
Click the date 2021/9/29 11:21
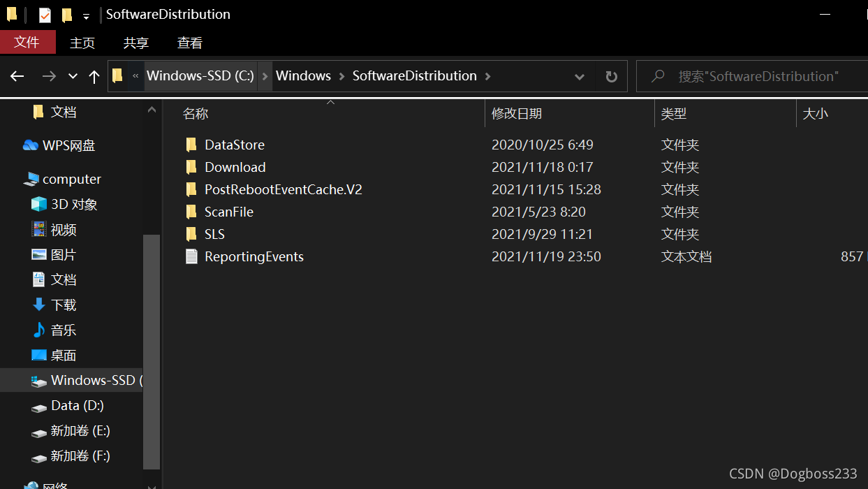(x=543, y=234)
